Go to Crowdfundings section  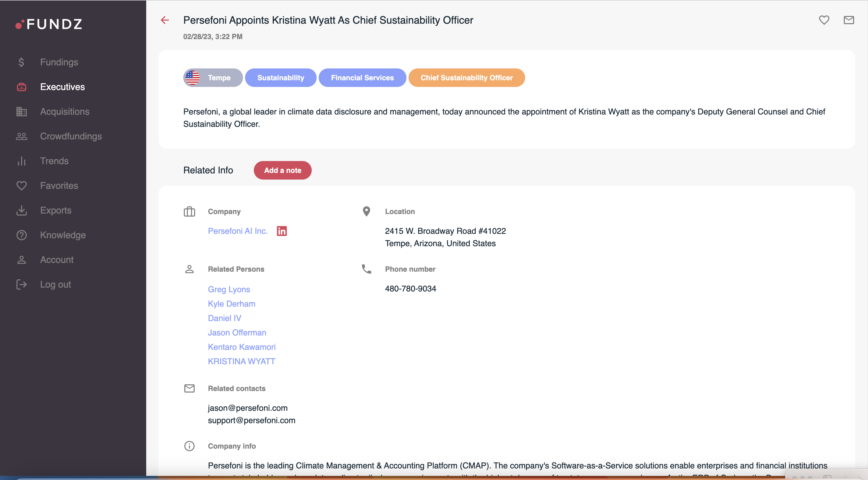tap(71, 136)
